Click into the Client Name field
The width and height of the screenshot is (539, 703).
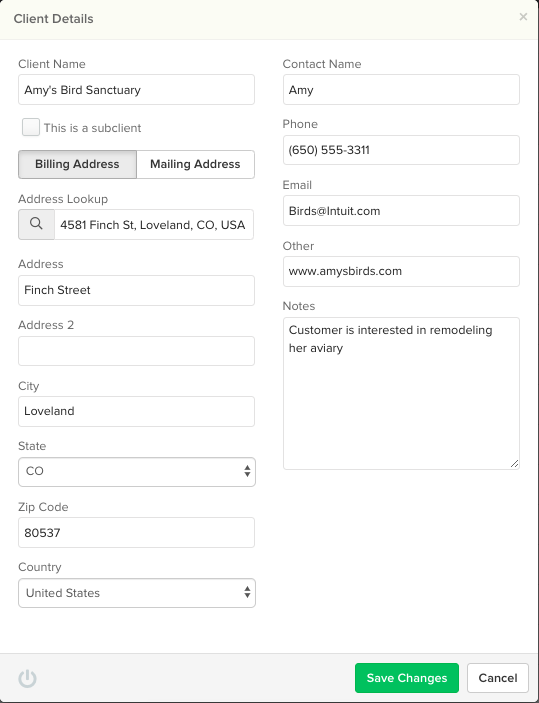click(136, 90)
